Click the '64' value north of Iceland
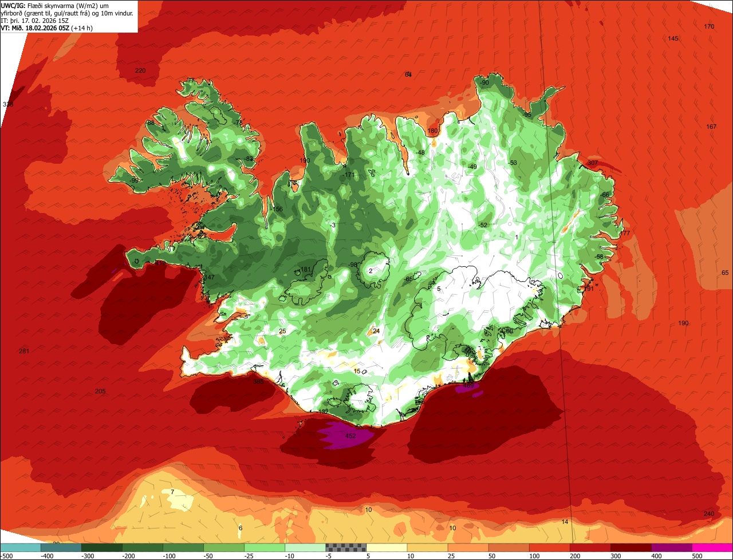The width and height of the screenshot is (733, 560). [408, 74]
